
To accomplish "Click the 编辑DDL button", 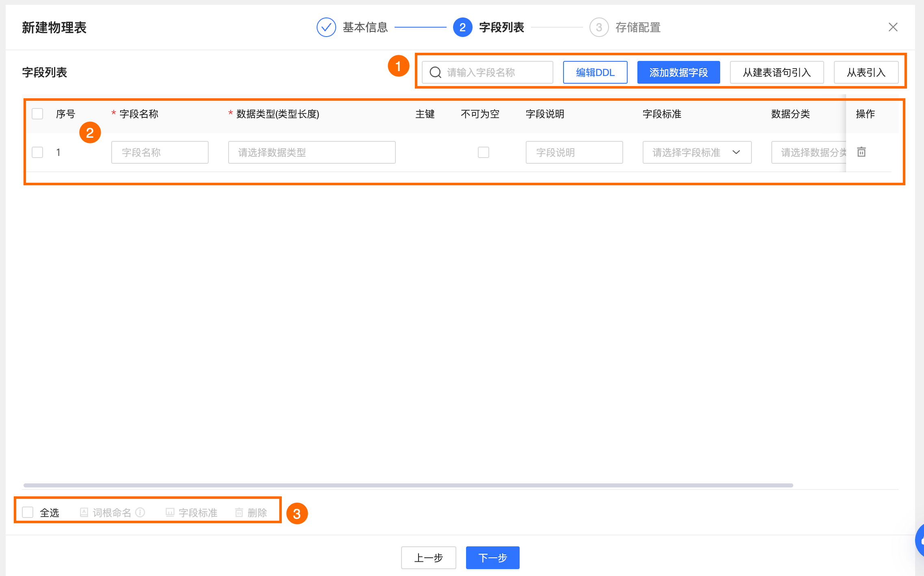I will pyautogui.click(x=595, y=72).
